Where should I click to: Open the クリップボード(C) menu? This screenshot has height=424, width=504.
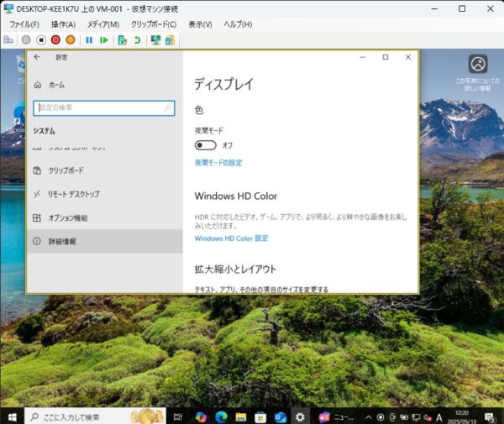pos(154,24)
